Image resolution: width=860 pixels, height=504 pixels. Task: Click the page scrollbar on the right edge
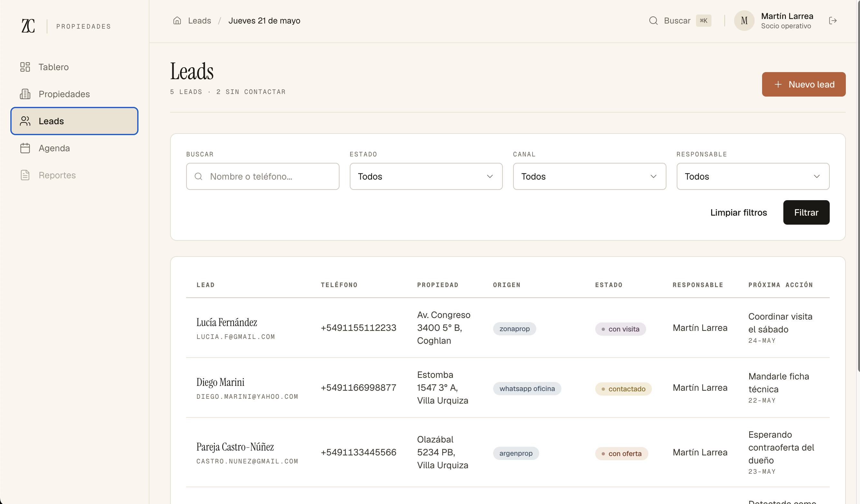[859, 186]
